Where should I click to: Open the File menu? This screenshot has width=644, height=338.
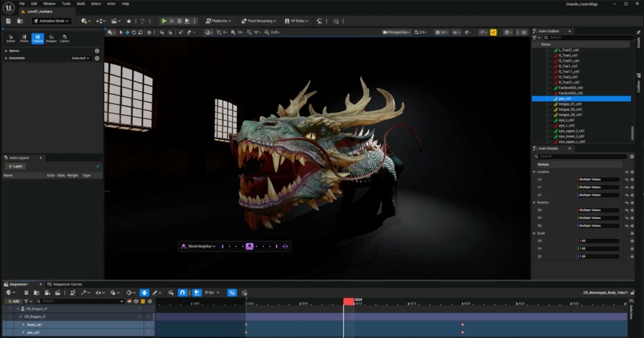22,4
